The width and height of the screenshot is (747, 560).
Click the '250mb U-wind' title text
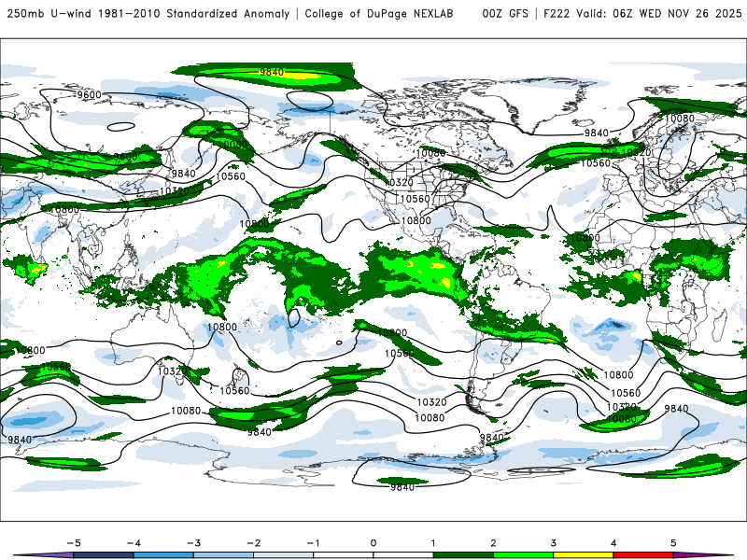click(x=49, y=14)
